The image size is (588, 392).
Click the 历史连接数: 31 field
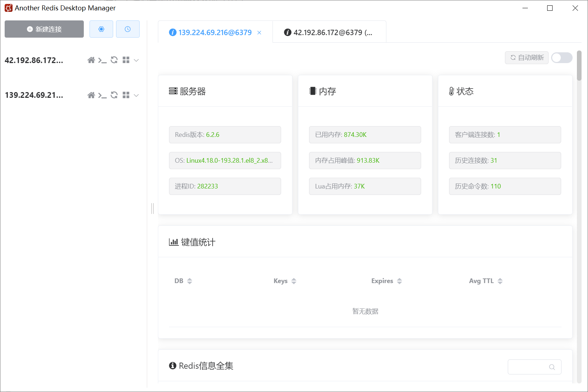pos(505,161)
